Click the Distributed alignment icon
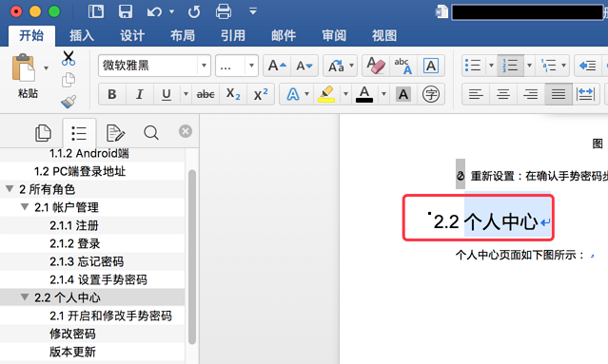Viewport: 608px width, 364px height. (x=585, y=94)
